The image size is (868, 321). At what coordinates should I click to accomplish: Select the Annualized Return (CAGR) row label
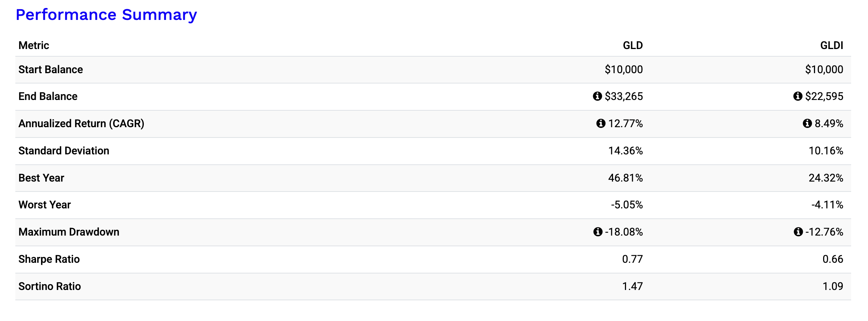click(x=81, y=123)
